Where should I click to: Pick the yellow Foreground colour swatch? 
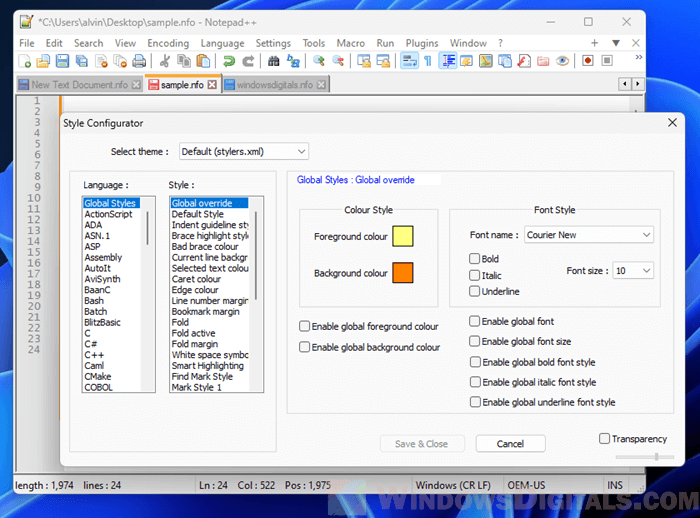click(403, 236)
